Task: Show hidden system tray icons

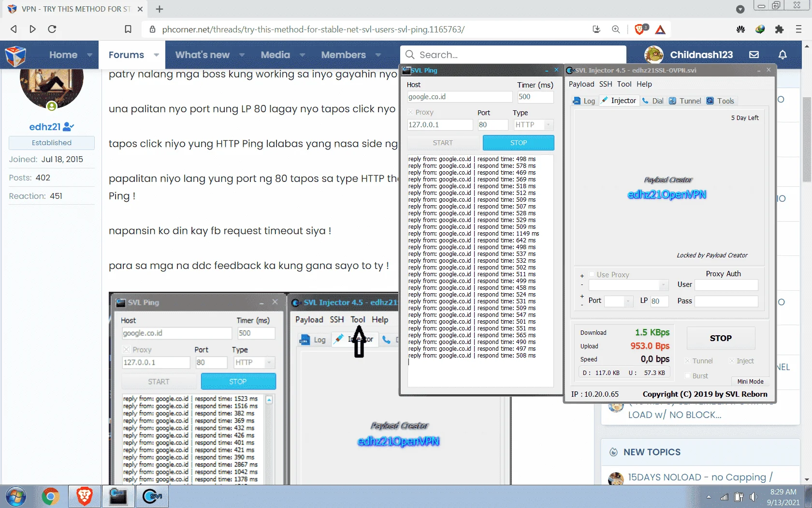Action: click(709, 497)
